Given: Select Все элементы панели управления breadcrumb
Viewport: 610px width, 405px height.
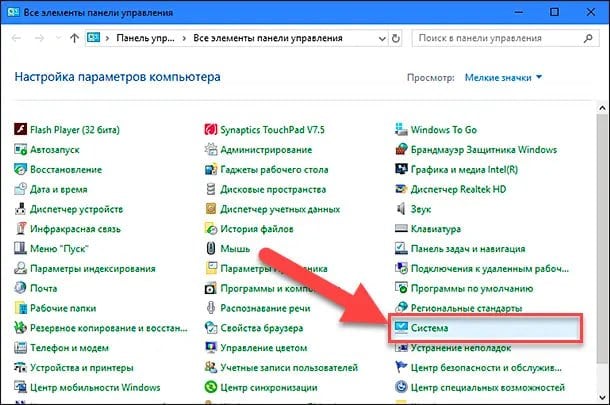Looking at the screenshot, I should 268,38.
